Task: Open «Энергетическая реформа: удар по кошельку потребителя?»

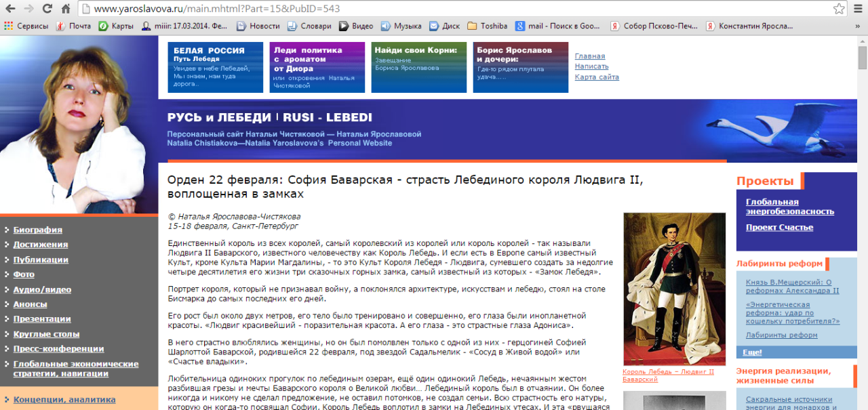Action: [x=792, y=313]
